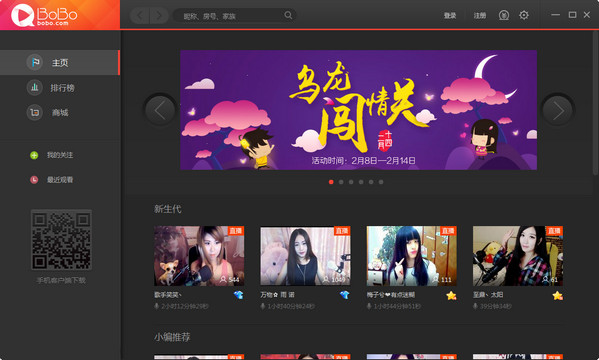Image resolution: width=599 pixels, height=360 pixels.
Task: Open the live stream thumbnail with 61 viewers
Action: pos(518,256)
